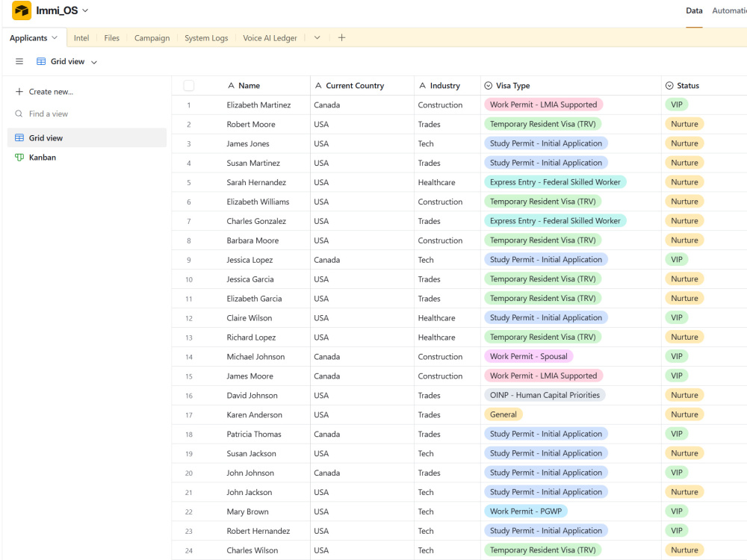Viewport: 747px width, 560px height.
Task: Select the Robert Moore name cell
Action: click(x=250, y=124)
